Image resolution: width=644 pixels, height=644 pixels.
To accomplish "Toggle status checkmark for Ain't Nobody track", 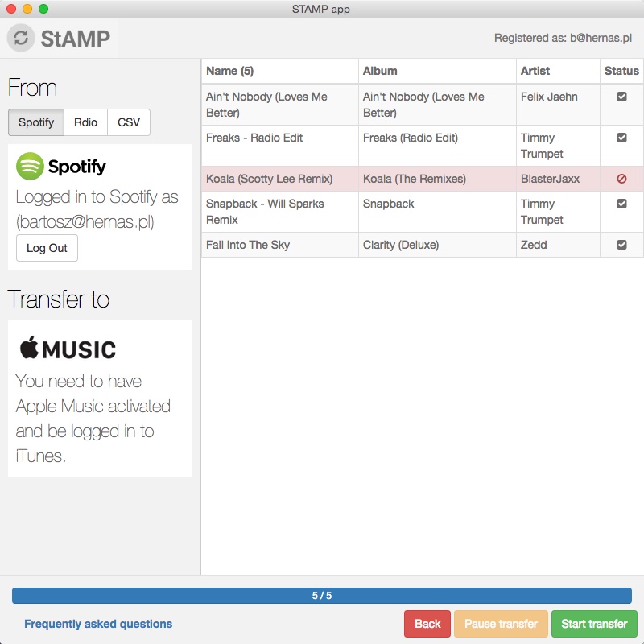I will point(621,97).
